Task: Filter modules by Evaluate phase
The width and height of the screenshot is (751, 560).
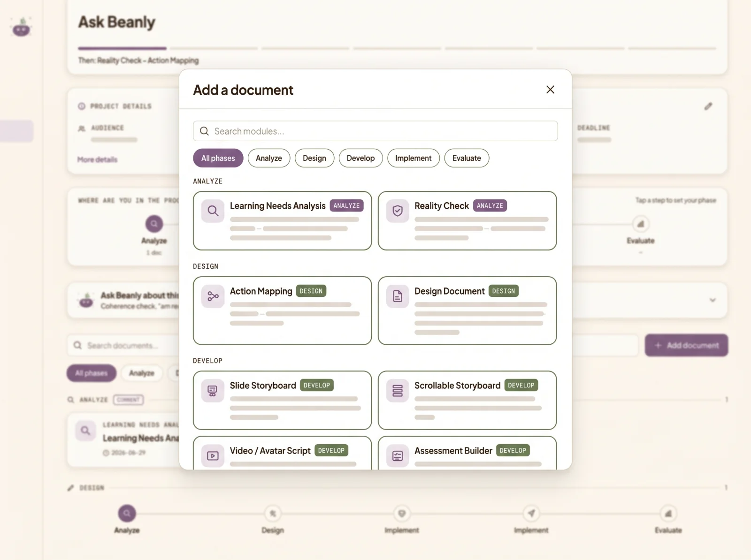Action: pyautogui.click(x=467, y=158)
